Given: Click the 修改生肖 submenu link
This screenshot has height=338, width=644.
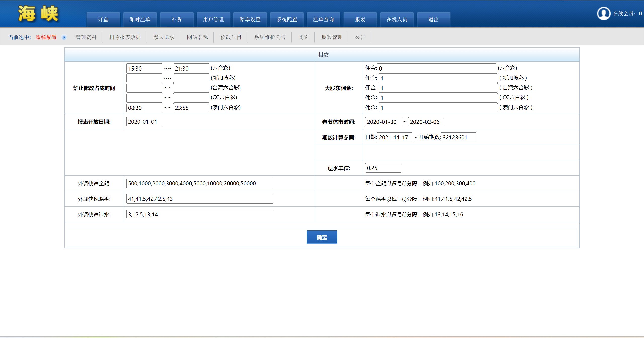Looking at the screenshot, I should (231, 37).
